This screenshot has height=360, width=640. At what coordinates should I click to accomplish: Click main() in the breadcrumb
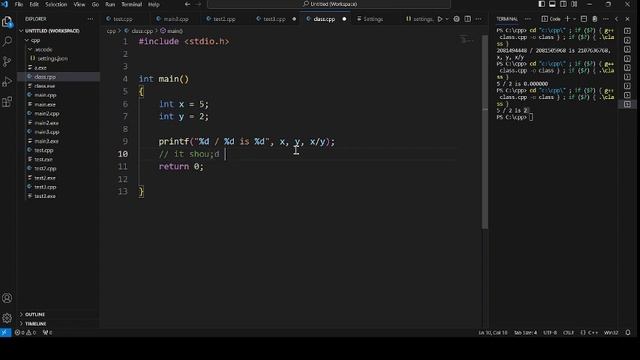click(172, 31)
